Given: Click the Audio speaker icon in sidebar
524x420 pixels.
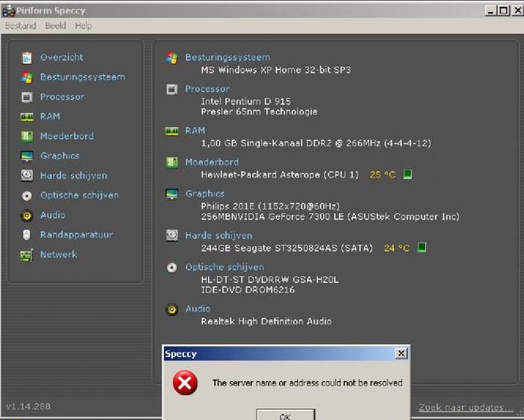Looking at the screenshot, I should (x=27, y=215).
